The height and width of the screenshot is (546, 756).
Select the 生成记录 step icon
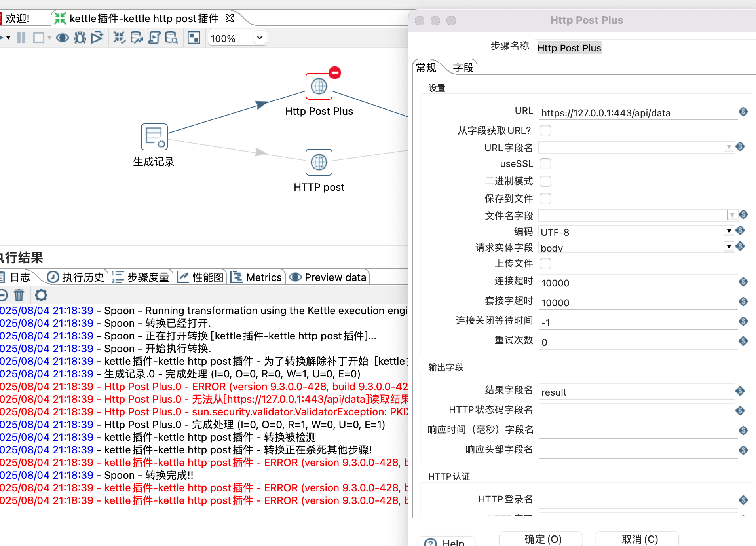click(x=154, y=137)
